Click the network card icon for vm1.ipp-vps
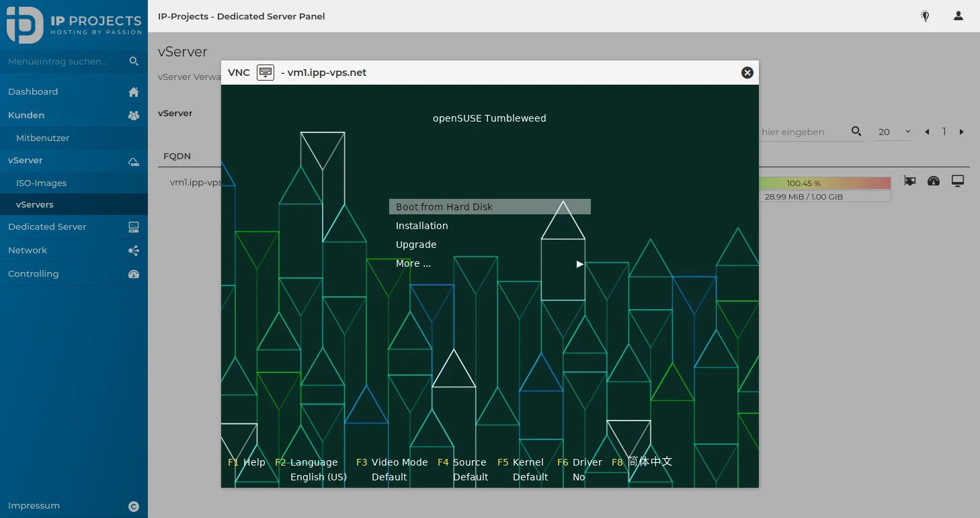This screenshot has height=518, width=980. click(909, 181)
